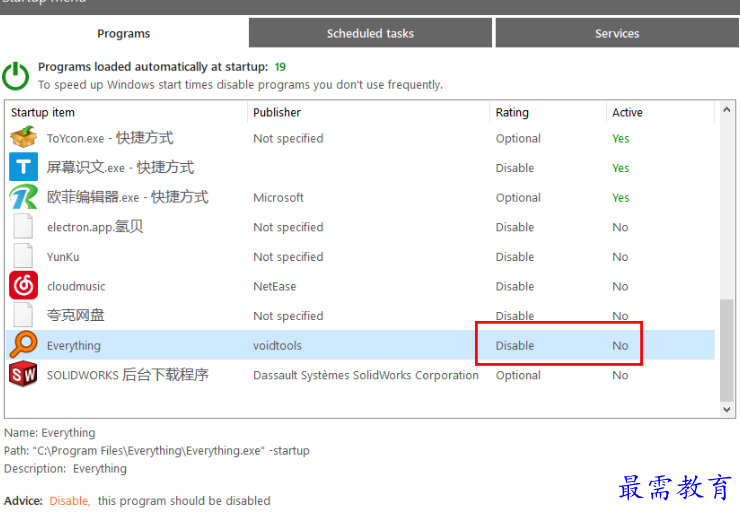Click the orange magnifier Everything icon
Image resolution: width=740 pixels, height=519 pixels.
tap(23, 344)
